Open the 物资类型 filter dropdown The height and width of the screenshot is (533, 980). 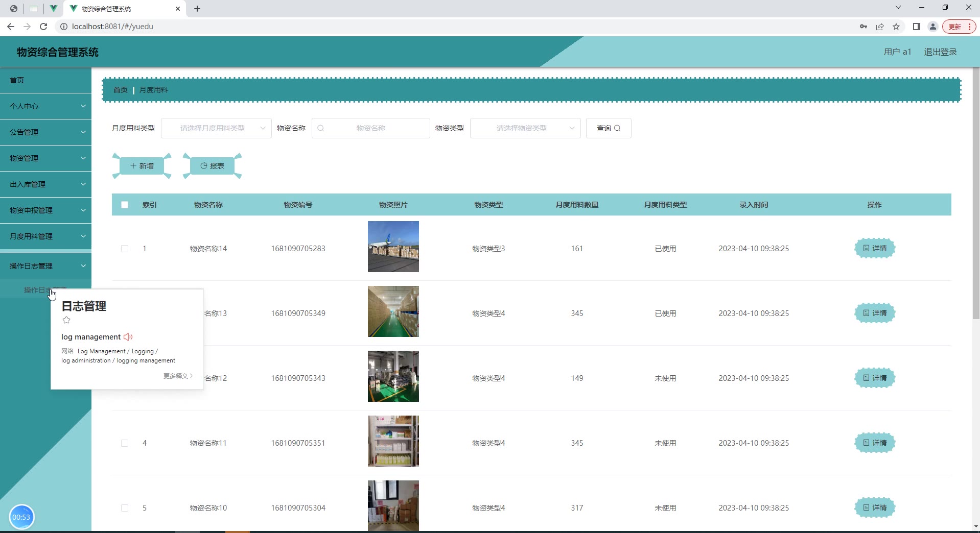(525, 128)
